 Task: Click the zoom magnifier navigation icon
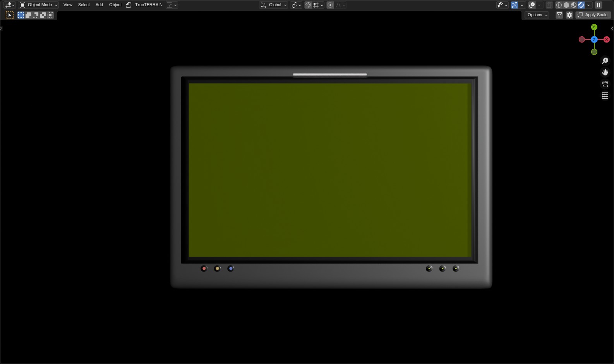605,61
